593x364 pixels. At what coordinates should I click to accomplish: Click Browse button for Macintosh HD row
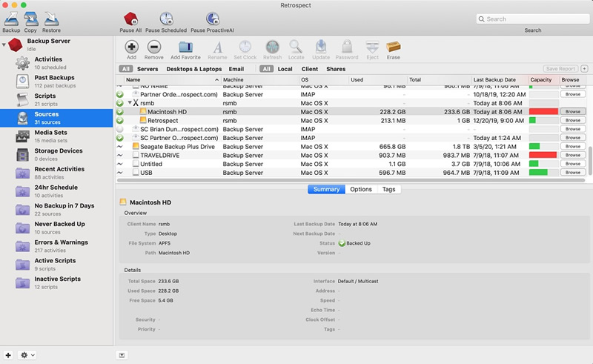[x=573, y=112]
